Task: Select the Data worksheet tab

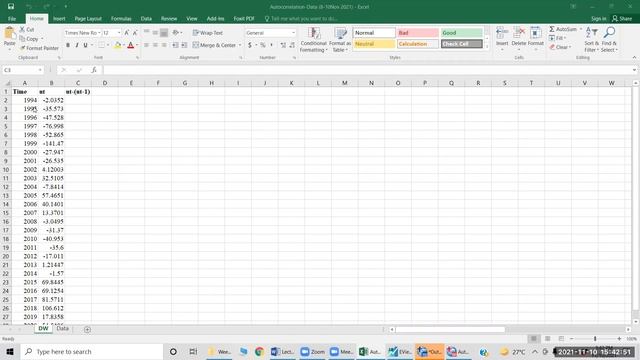Action: click(x=62, y=329)
